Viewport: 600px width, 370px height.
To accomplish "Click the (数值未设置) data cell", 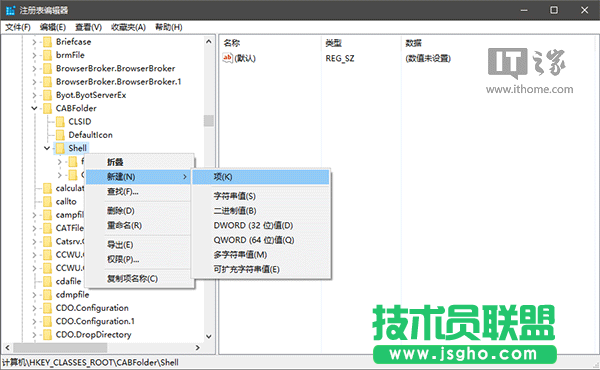I will (x=428, y=59).
